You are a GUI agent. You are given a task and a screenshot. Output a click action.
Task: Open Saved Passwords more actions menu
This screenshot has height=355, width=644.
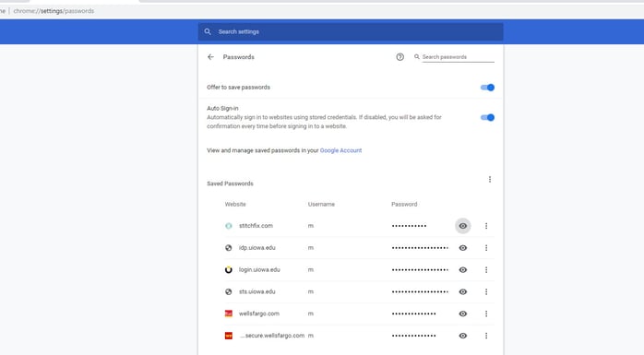490,180
